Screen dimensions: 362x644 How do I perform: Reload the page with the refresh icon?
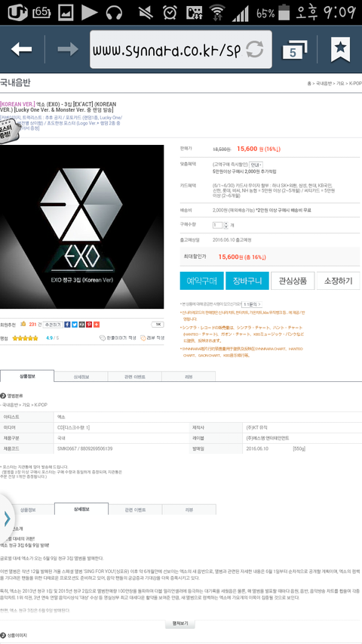254,49
